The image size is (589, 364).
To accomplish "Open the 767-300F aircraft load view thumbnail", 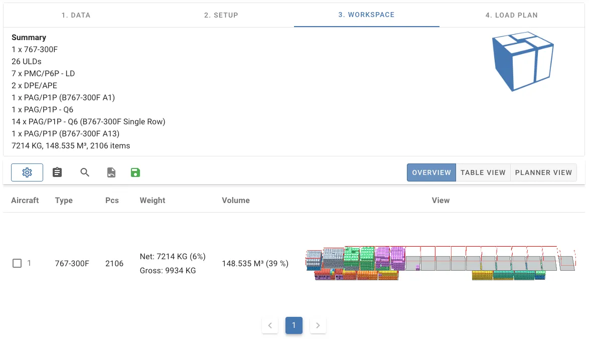I will (440, 263).
